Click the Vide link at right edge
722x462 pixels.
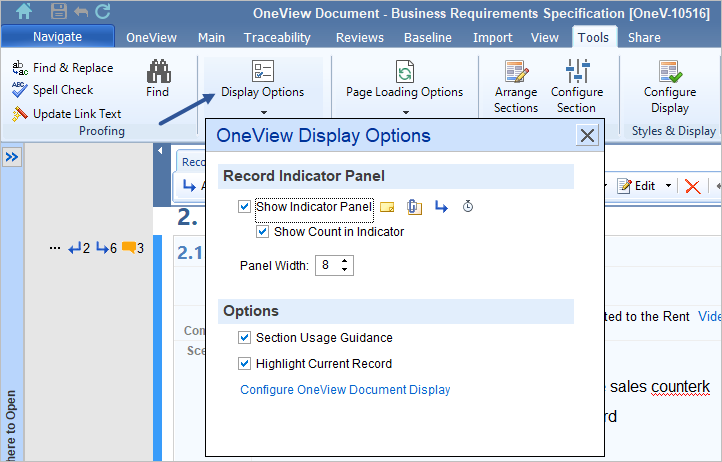(710, 316)
